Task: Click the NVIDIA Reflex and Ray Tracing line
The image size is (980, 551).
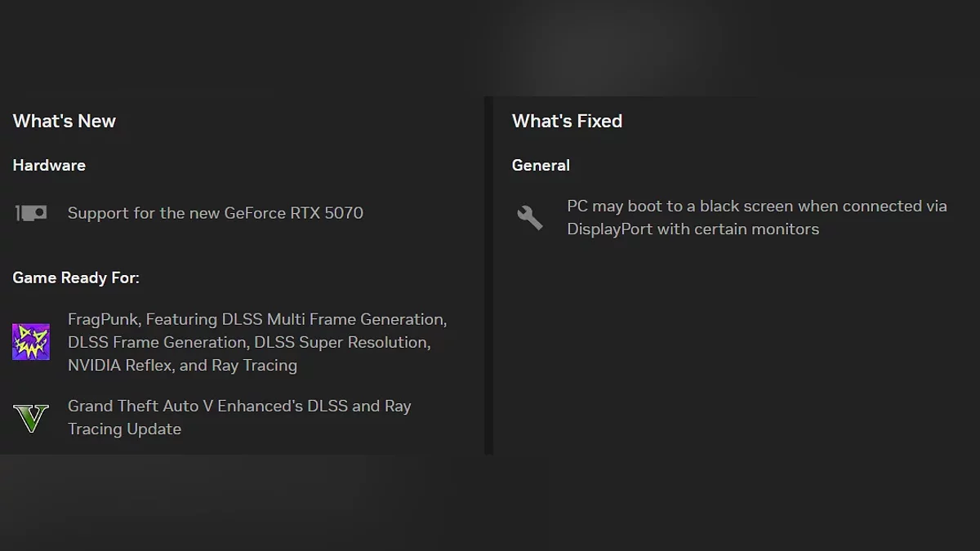Action: click(182, 365)
